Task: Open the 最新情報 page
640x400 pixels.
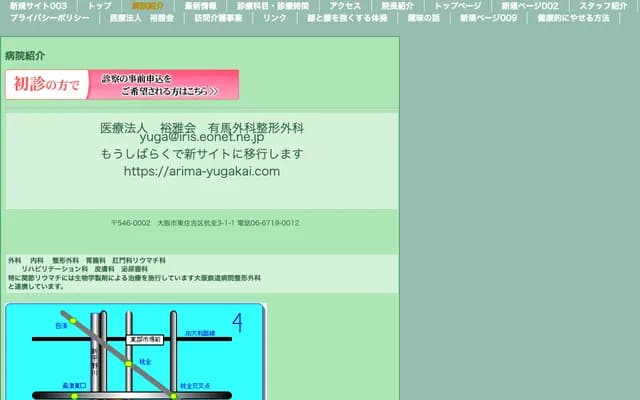Action: pos(201,6)
